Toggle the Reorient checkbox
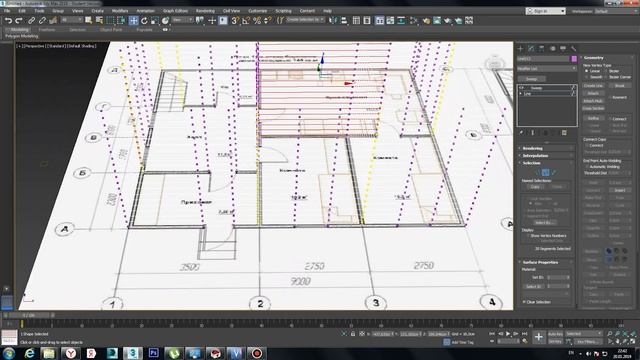Image resolution: width=640 pixels, height=360 pixels. coord(610,97)
